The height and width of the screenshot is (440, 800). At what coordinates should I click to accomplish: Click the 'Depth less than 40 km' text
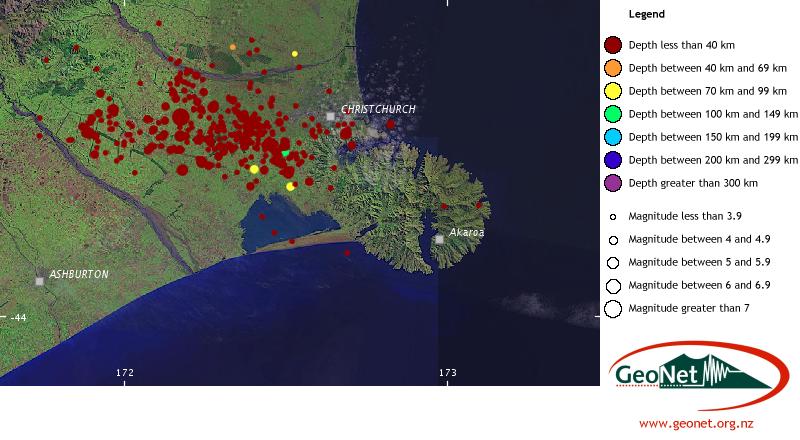[682, 45]
